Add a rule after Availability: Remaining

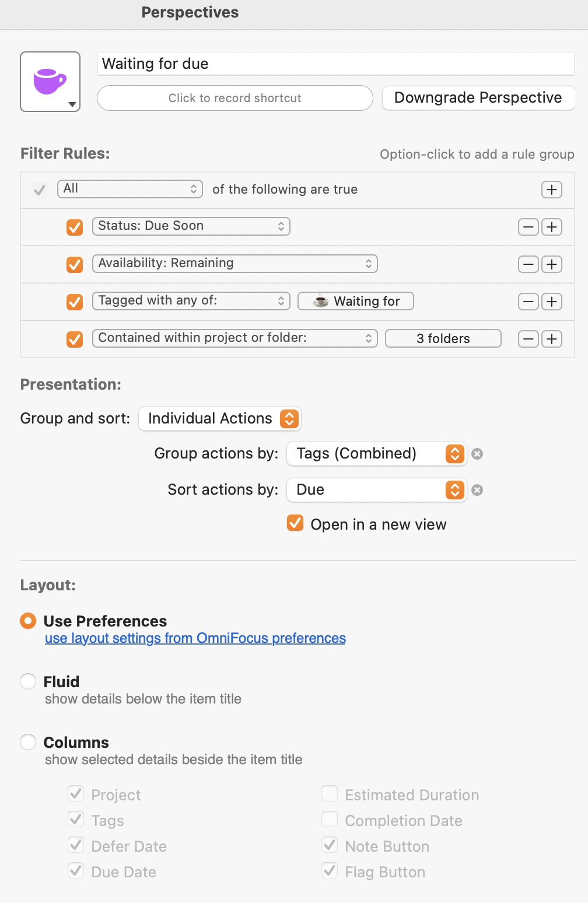[x=551, y=264]
